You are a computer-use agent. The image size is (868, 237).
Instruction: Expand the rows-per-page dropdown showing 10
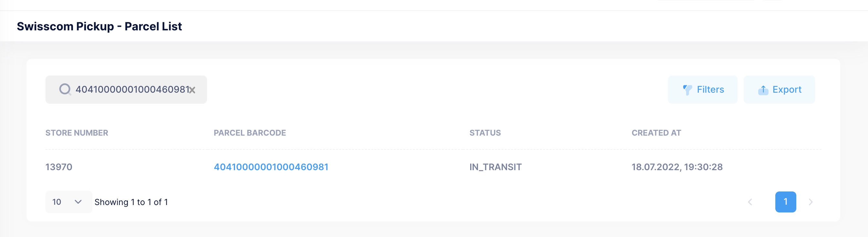[68, 202]
